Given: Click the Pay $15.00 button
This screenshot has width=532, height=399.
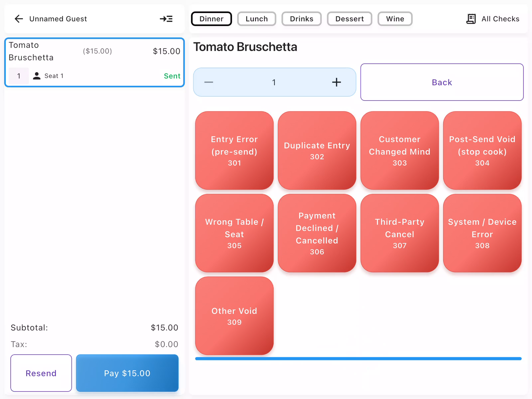Looking at the screenshot, I should [x=127, y=373].
